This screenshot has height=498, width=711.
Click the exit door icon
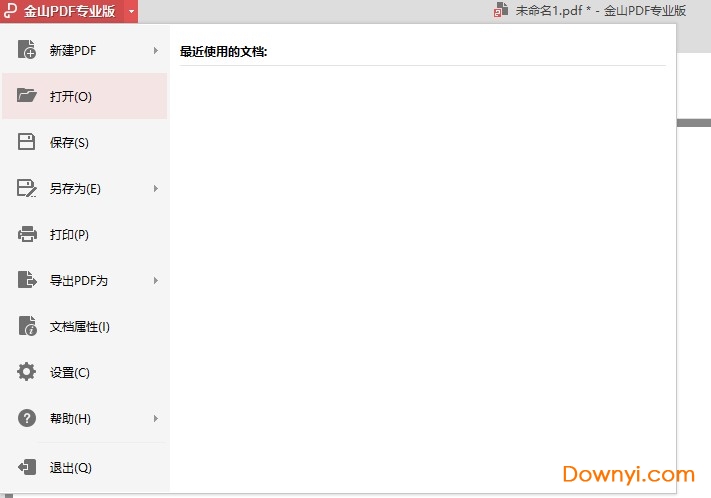click(x=27, y=467)
